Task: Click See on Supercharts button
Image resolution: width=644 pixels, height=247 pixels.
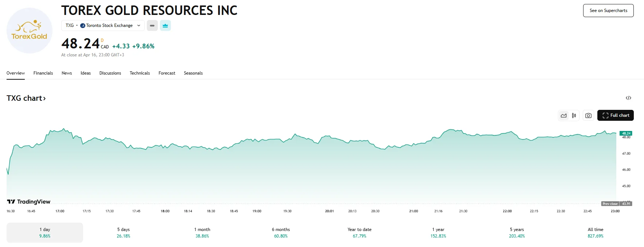Action: tap(608, 11)
